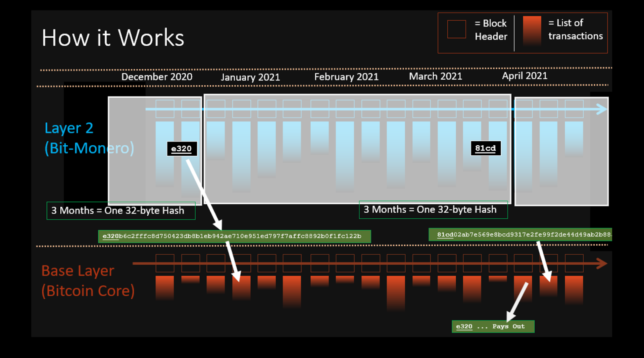Click the "How it Works" slide title
The height and width of the screenshot is (358, 644).
[x=113, y=38]
